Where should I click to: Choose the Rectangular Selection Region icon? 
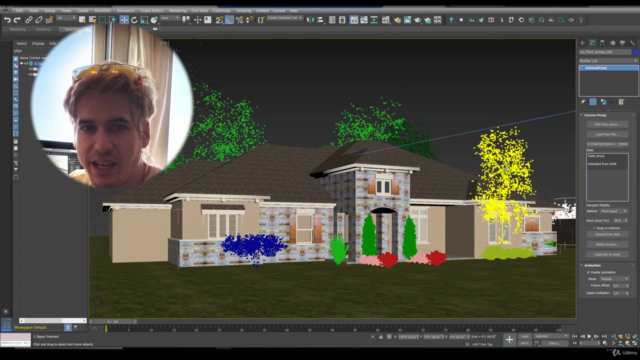click(x=102, y=20)
